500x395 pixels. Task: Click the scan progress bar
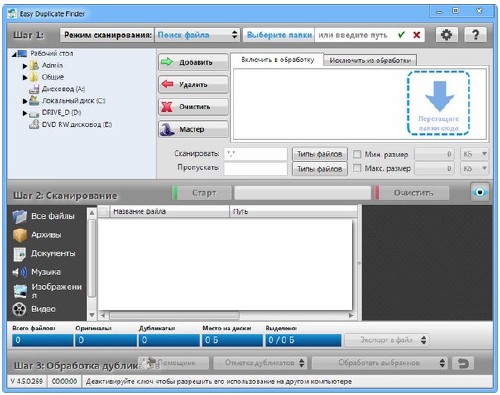(x=302, y=193)
